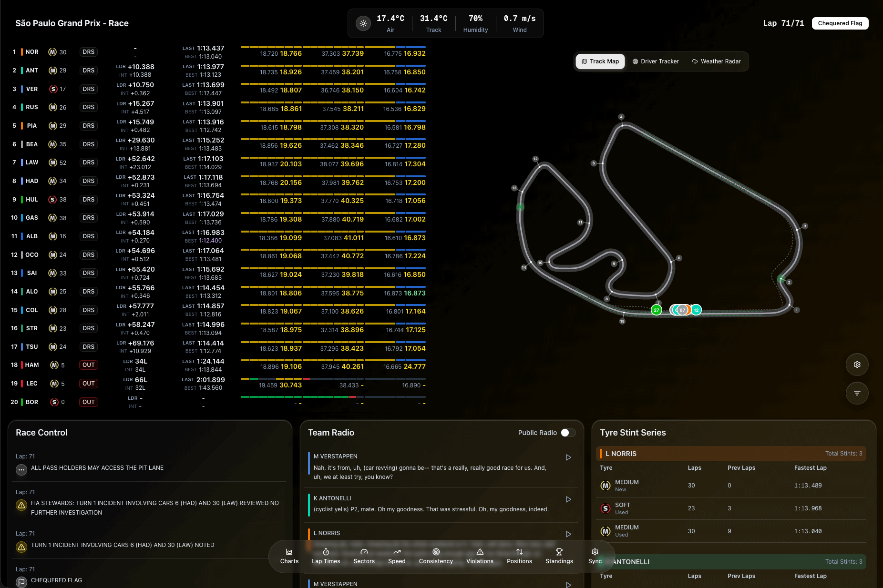Click BOR's soft tyre icon
The height and width of the screenshot is (588, 883).
[54, 402]
